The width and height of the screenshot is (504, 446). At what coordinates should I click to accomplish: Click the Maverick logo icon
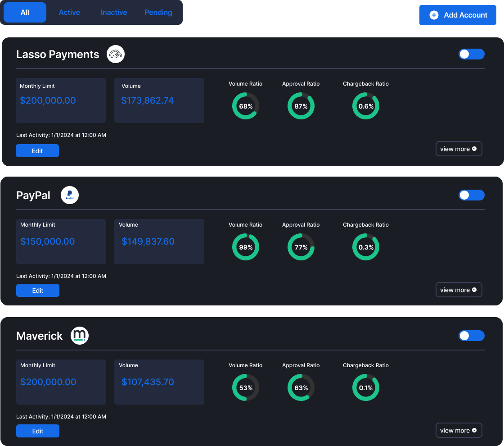pos(80,336)
